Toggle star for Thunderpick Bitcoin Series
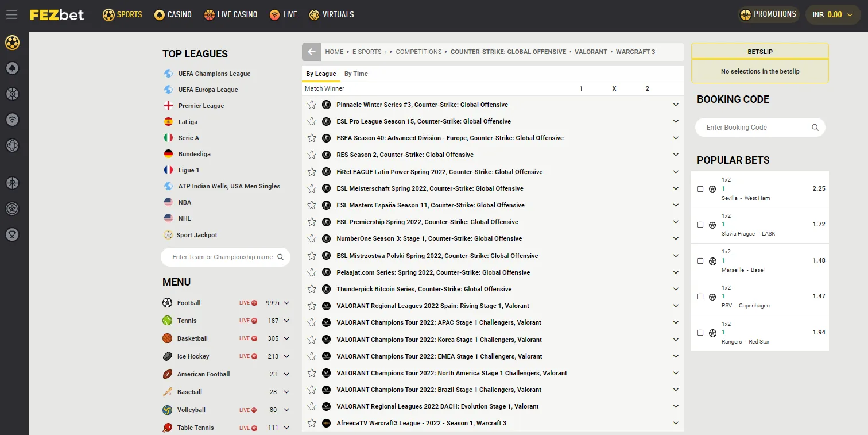The width and height of the screenshot is (868, 435). [312, 289]
